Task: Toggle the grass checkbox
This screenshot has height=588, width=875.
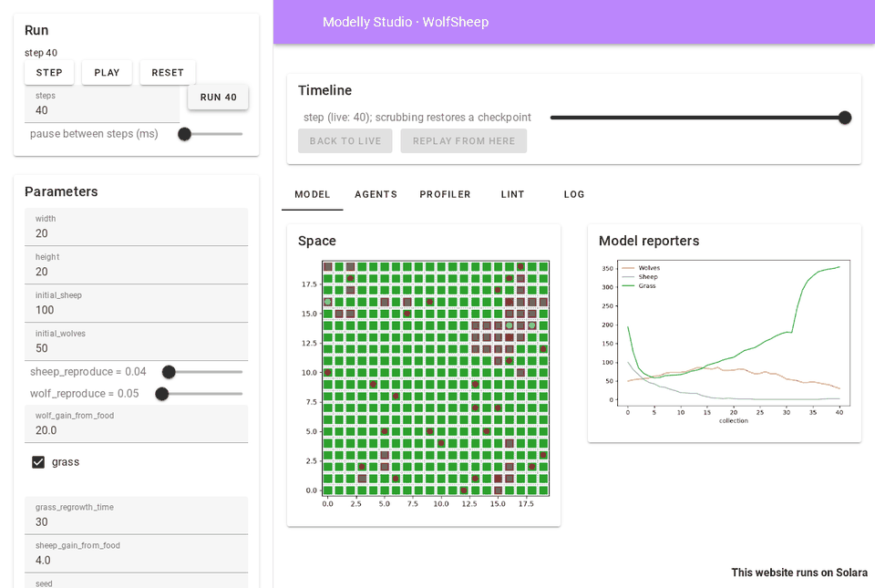Action: [x=38, y=462]
